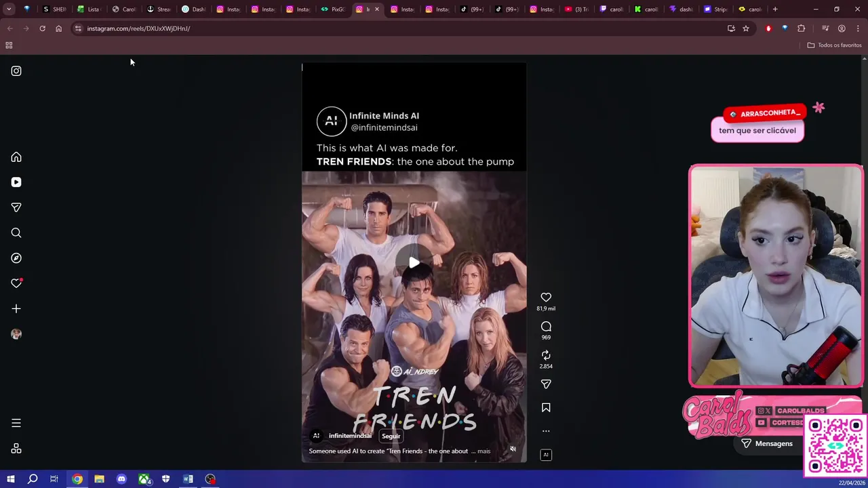Switch to the PixGG tab
The image size is (868, 488).
tap(333, 9)
